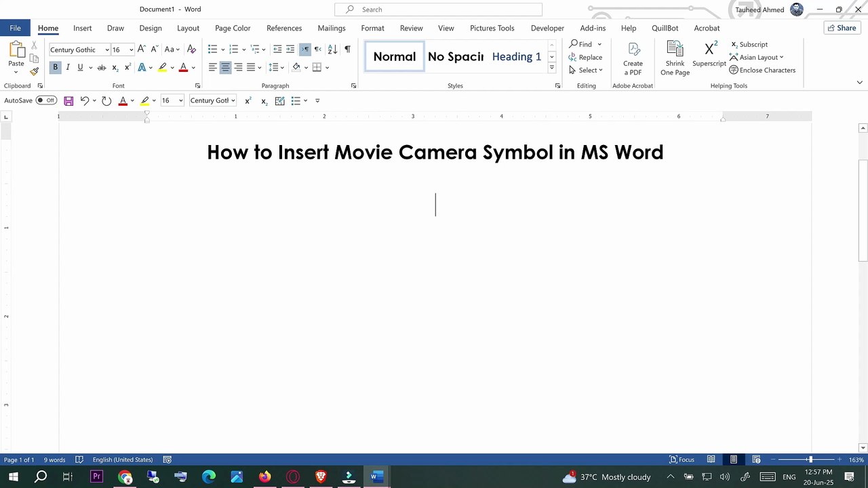Align text to the left

click(212, 67)
